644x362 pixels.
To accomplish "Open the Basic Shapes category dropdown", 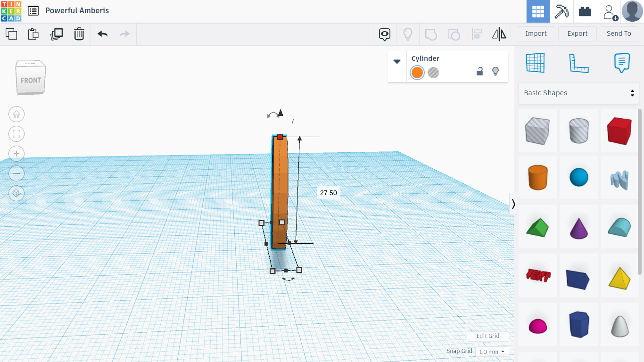I will [579, 93].
